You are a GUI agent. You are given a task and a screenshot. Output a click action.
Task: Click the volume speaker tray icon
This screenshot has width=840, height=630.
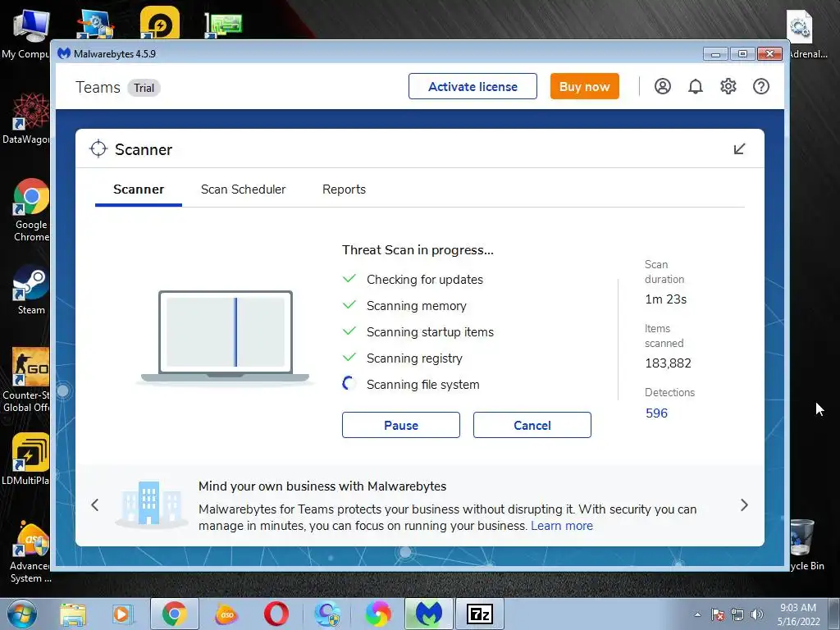click(757, 614)
